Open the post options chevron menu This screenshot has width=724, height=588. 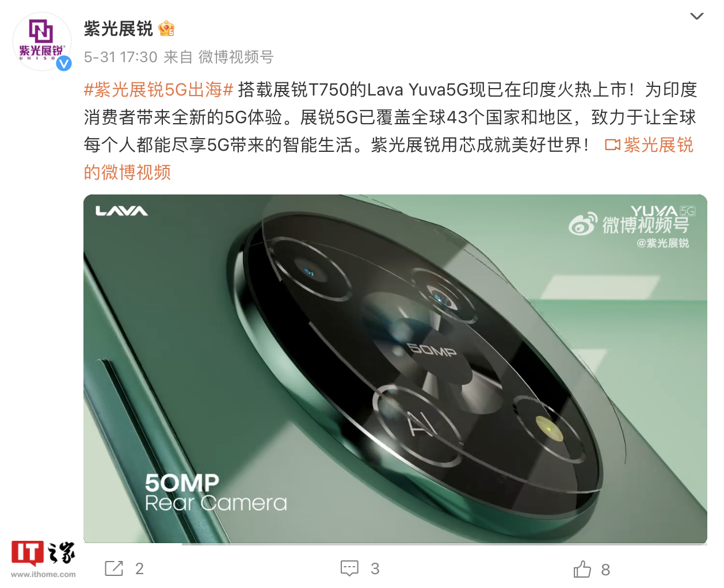[696, 16]
